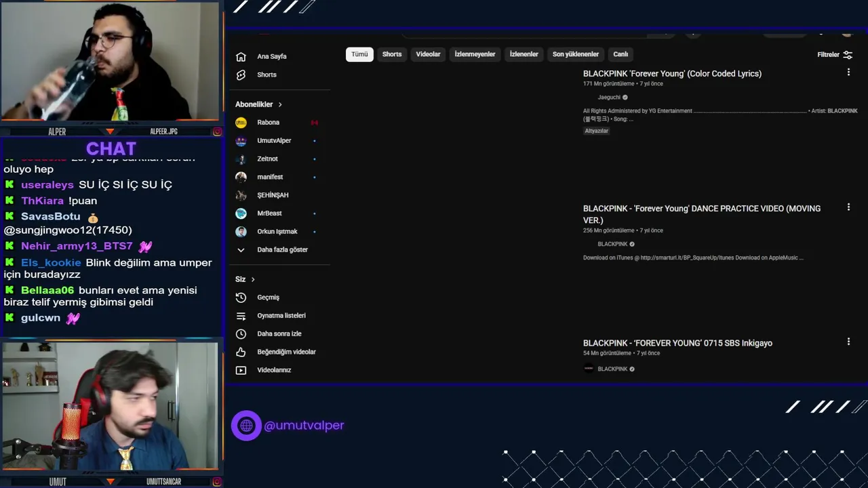Open 'FOREVER YOUNG' 0715 SBS Inkigayo title

point(677,343)
